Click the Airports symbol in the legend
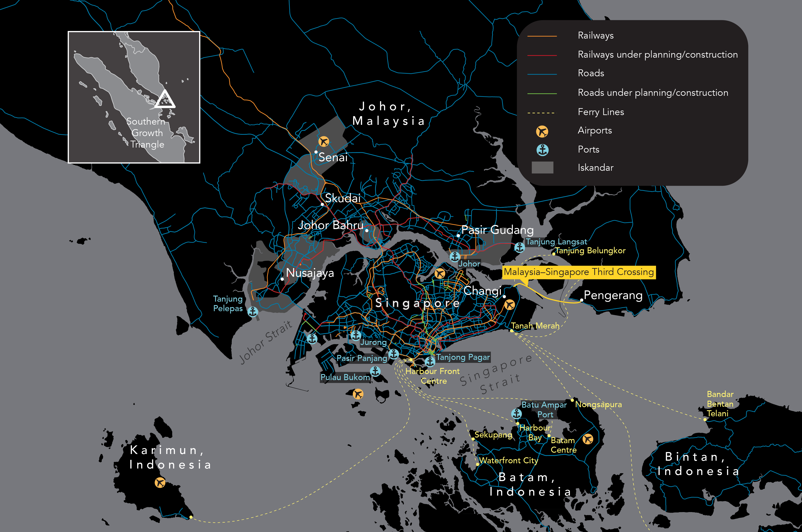This screenshot has width=802, height=532. [542, 131]
